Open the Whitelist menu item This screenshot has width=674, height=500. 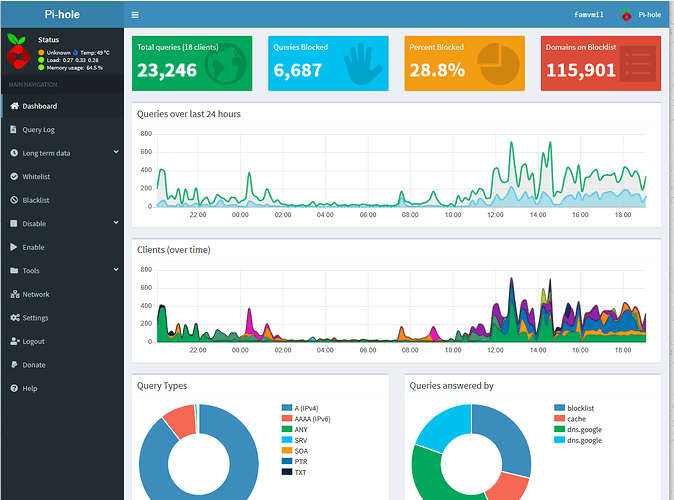tap(63, 176)
